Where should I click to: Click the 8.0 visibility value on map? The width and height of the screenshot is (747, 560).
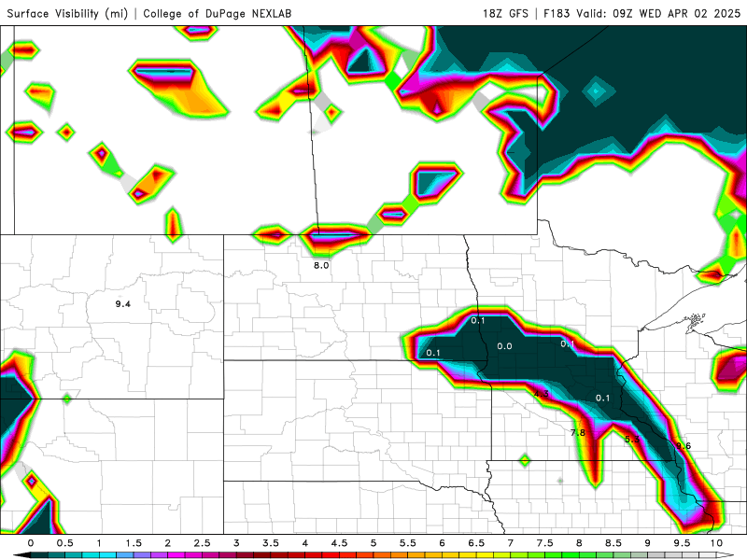coord(321,265)
